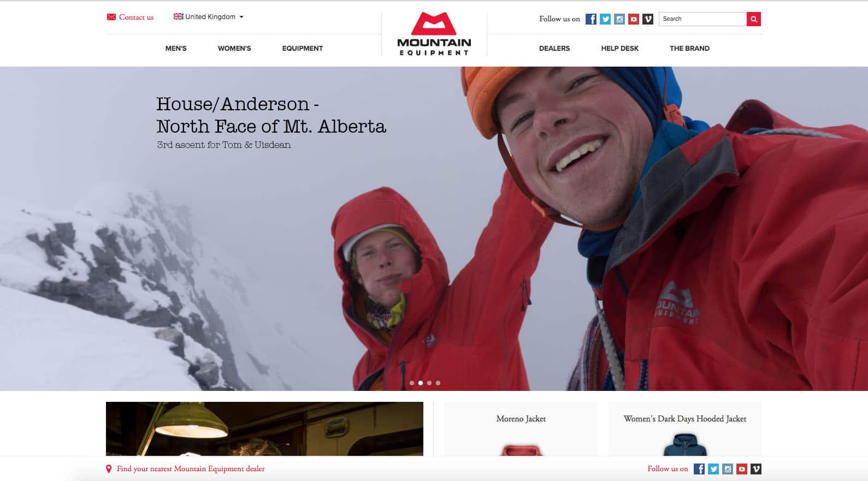Open the YouTube icon in header

coord(634,19)
